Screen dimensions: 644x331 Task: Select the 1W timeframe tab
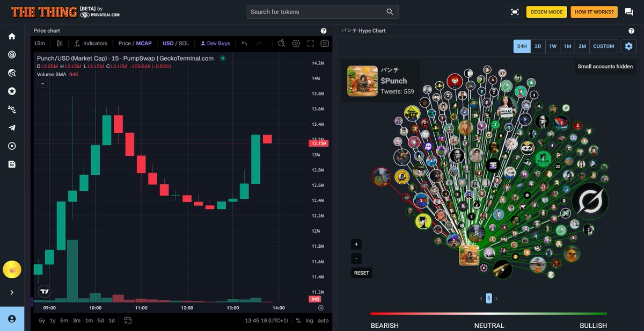(x=553, y=46)
